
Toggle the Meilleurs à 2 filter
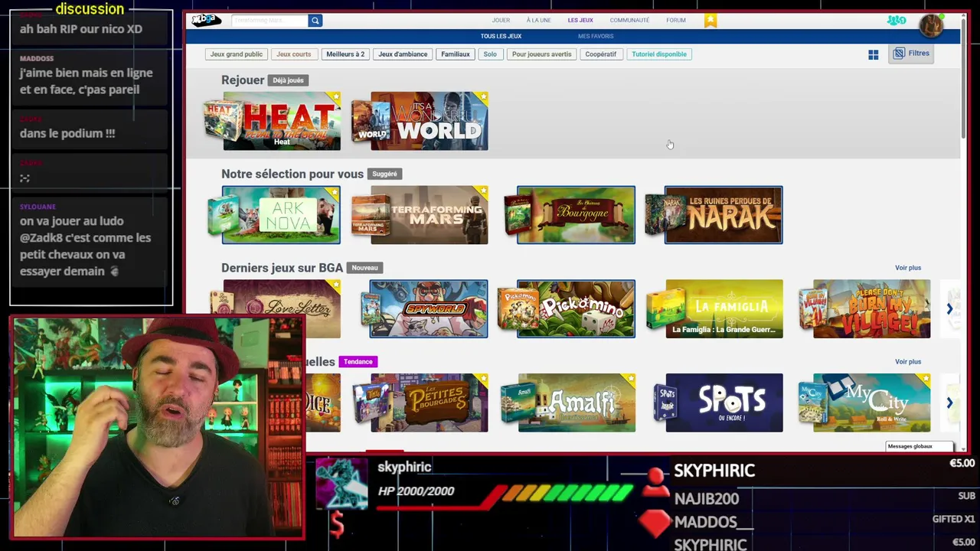click(x=345, y=54)
